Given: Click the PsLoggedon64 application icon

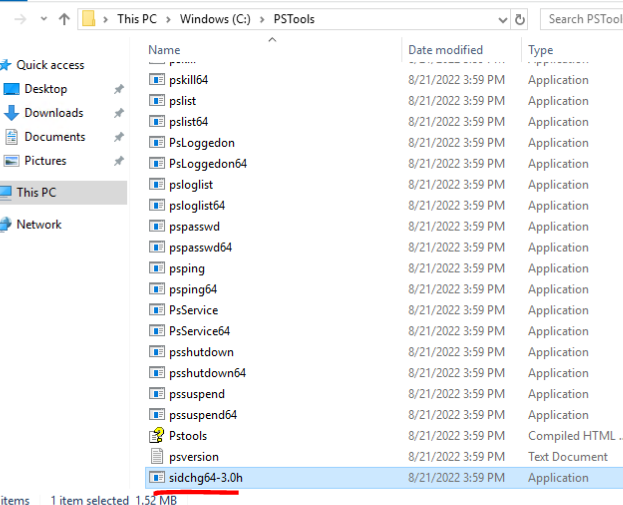Looking at the screenshot, I should [x=157, y=163].
